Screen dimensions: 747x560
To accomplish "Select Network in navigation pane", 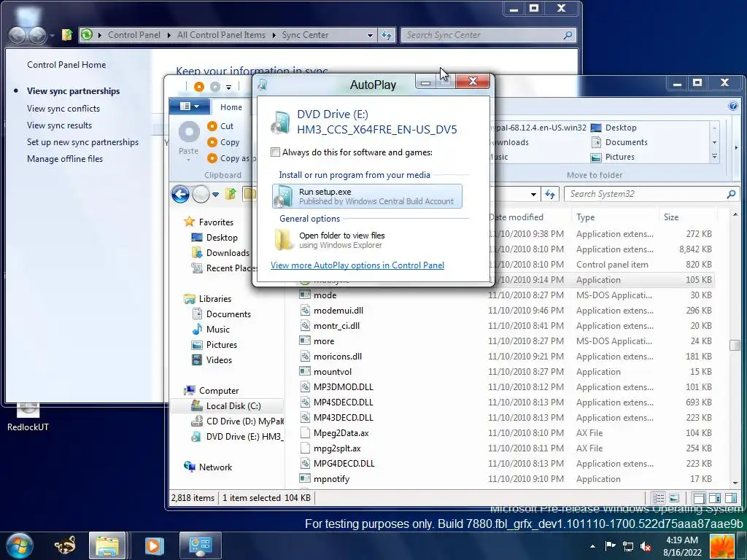I will (x=208, y=467).
